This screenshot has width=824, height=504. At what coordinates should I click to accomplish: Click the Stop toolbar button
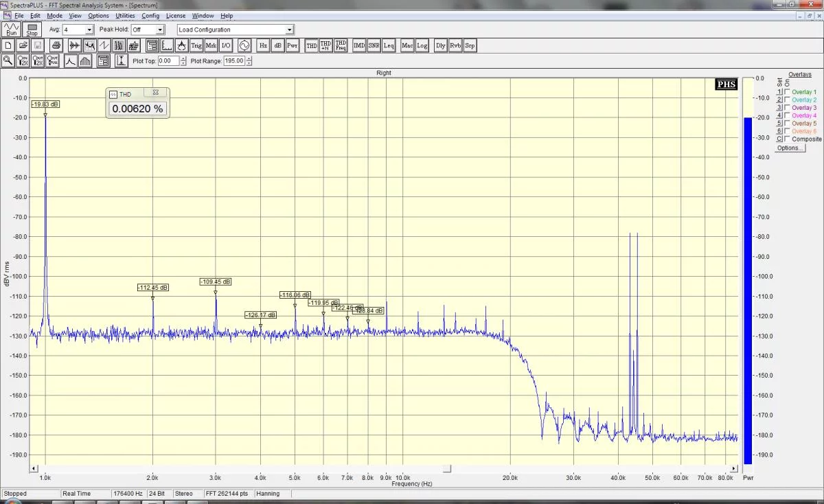(32, 30)
